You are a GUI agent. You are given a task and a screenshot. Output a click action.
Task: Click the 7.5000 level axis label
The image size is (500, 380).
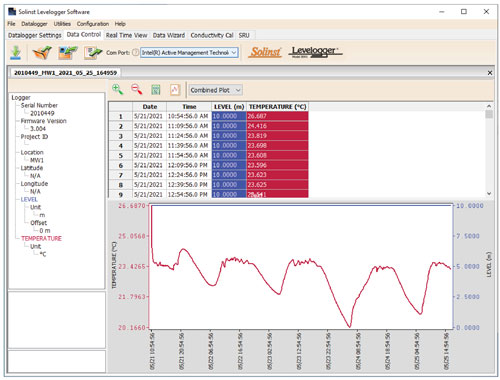point(468,236)
